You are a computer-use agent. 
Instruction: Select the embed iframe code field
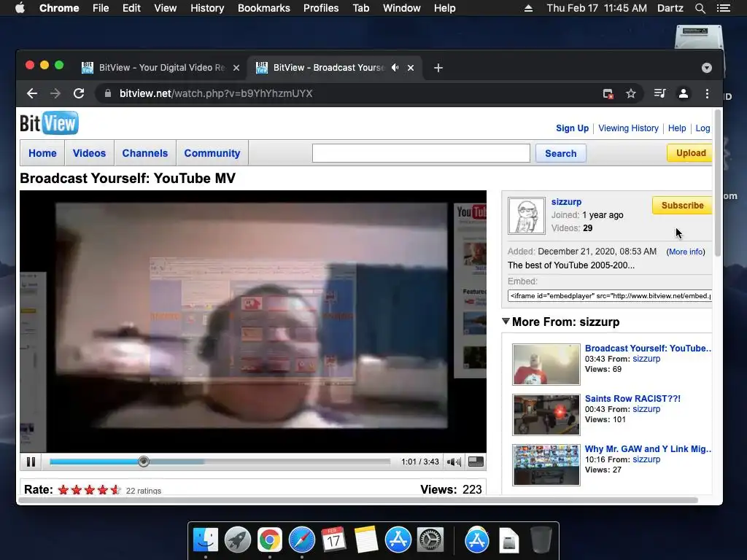pyautogui.click(x=610, y=296)
